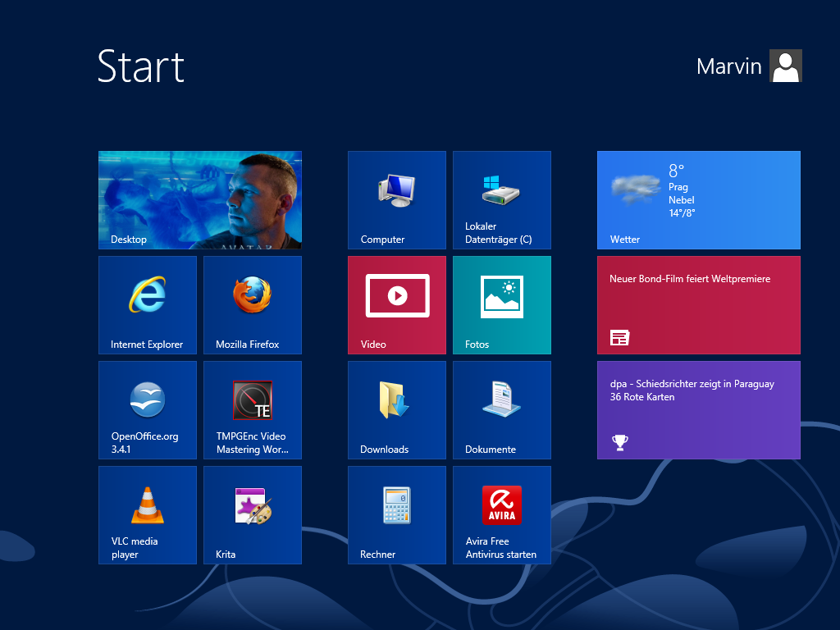The height and width of the screenshot is (630, 840).
Task: Open Lokaler Datenträger (C) drive tile
Action: [x=502, y=200]
